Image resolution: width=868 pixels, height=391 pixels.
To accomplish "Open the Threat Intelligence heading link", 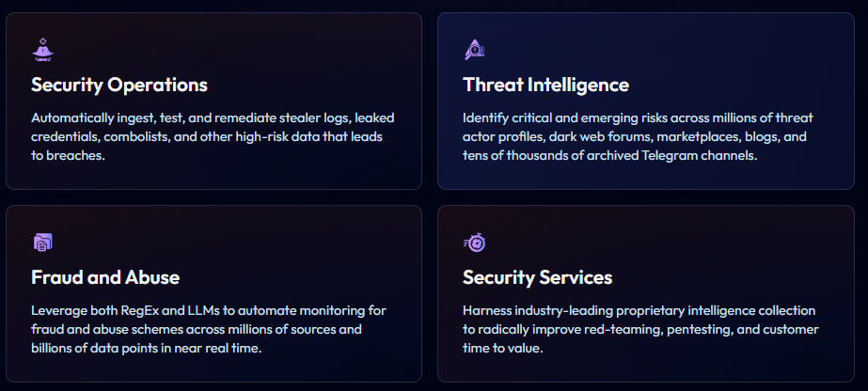I will coord(545,85).
